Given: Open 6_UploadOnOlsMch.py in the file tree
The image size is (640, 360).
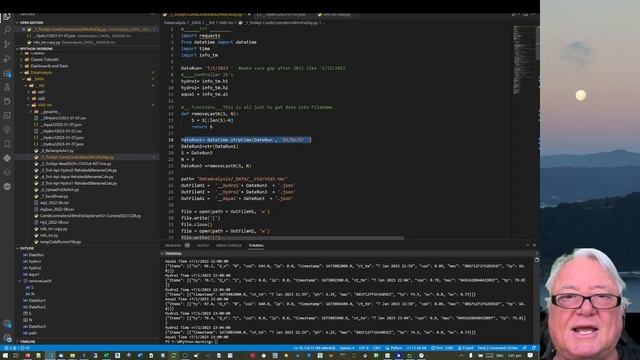Looking at the screenshot, I should tap(60, 190).
